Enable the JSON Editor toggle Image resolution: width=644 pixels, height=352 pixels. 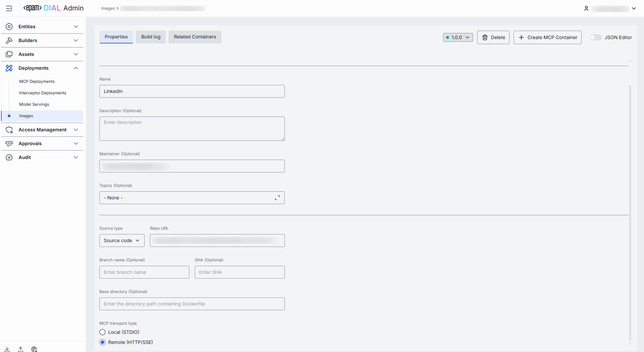click(x=595, y=37)
